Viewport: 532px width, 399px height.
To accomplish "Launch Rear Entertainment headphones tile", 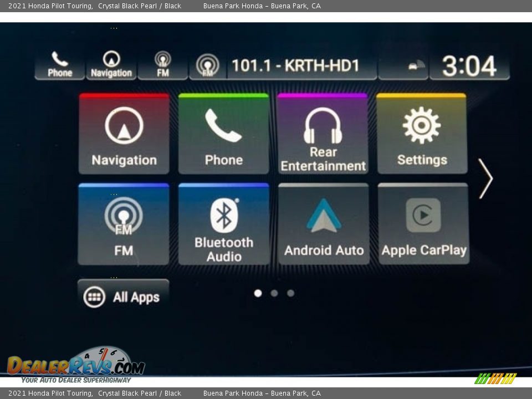I will (x=323, y=134).
